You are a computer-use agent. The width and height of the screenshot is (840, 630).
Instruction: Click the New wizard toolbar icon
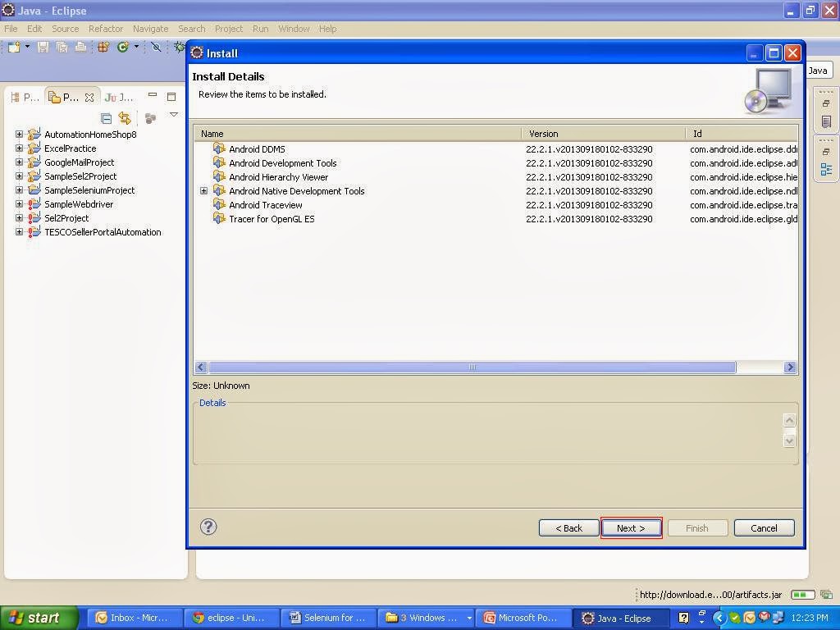click(13, 47)
